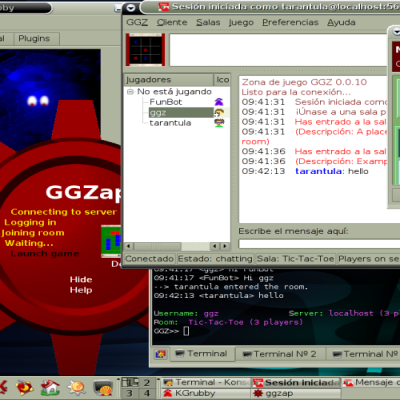Switch to virtual desktop 2
The image size is (400, 400).
pyautogui.click(x=147, y=382)
